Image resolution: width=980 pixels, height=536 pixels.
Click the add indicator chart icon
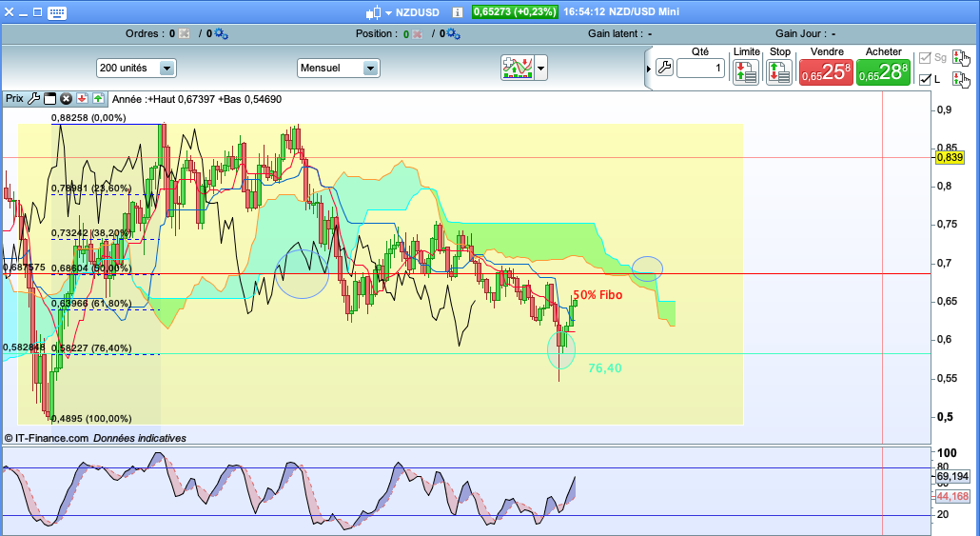[518, 68]
